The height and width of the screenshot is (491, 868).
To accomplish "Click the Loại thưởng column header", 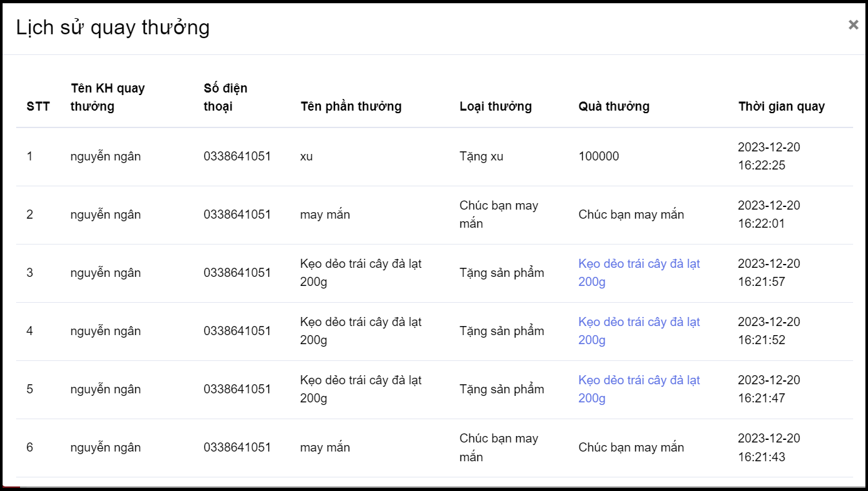I will tap(495, 107).
